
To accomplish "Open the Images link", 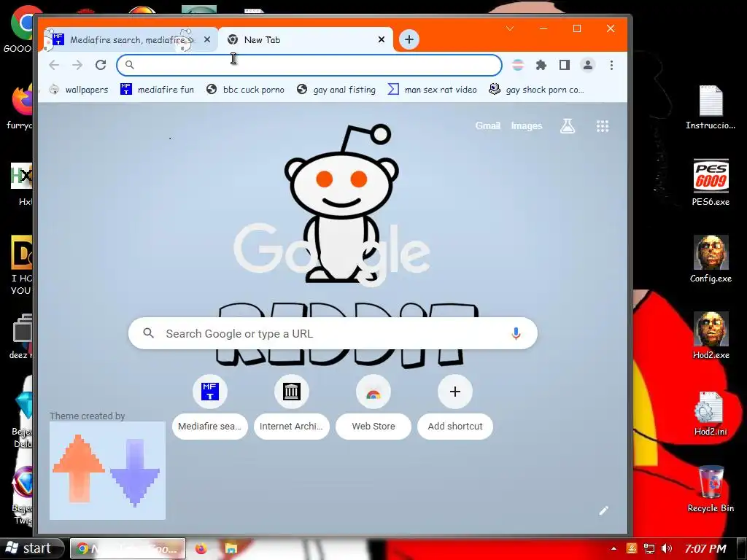I will click(x=527, y=125).
